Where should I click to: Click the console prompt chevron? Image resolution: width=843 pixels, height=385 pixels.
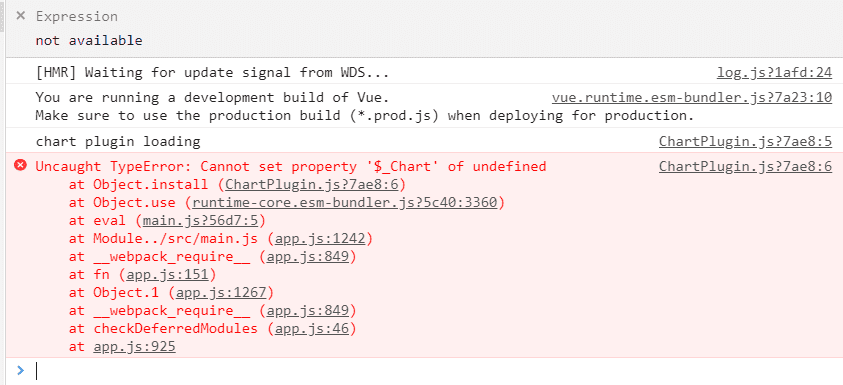click(20, 370)
